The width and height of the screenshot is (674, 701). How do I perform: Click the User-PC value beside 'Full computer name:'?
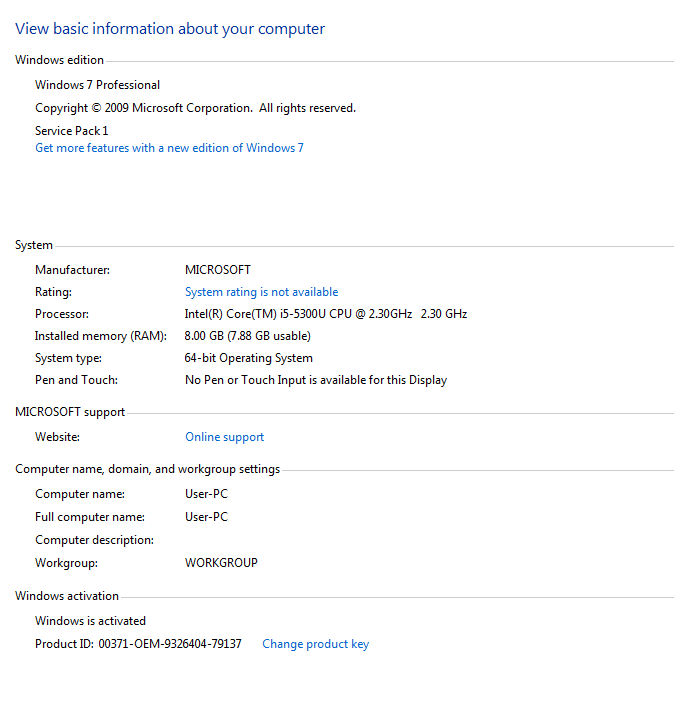click(x=206, y=517)
